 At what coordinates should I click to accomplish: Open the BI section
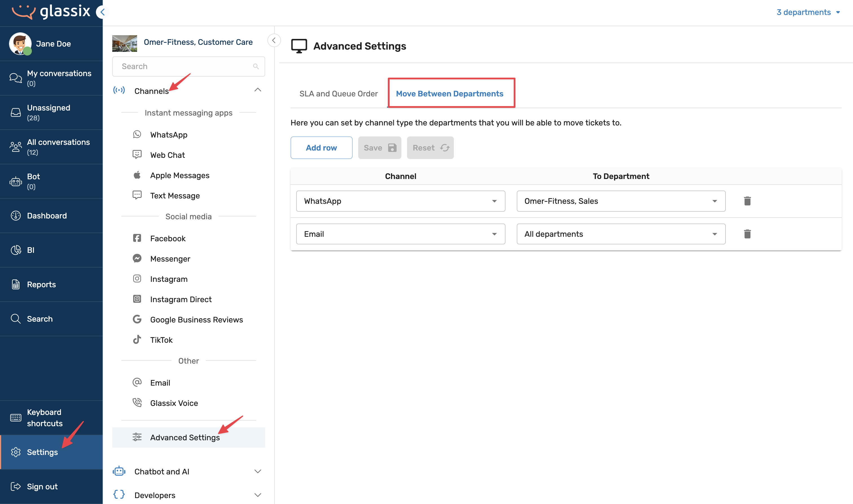pos(30,250)
